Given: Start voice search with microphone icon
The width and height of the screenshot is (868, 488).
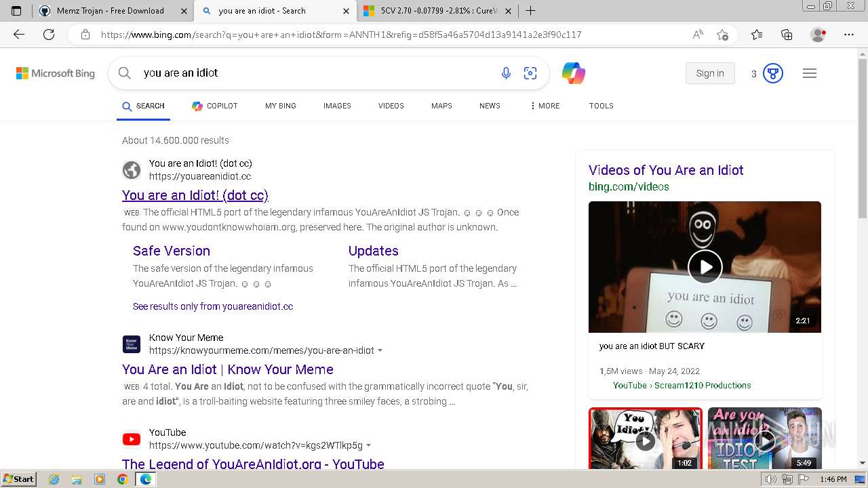Looking at the screenshot, I should pos(506,73).
